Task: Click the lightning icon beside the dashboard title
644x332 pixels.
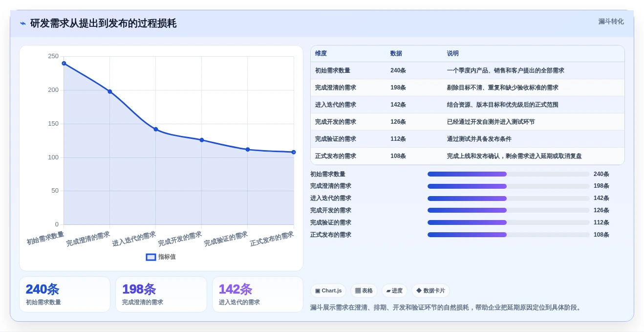Action: pos(23,23)
